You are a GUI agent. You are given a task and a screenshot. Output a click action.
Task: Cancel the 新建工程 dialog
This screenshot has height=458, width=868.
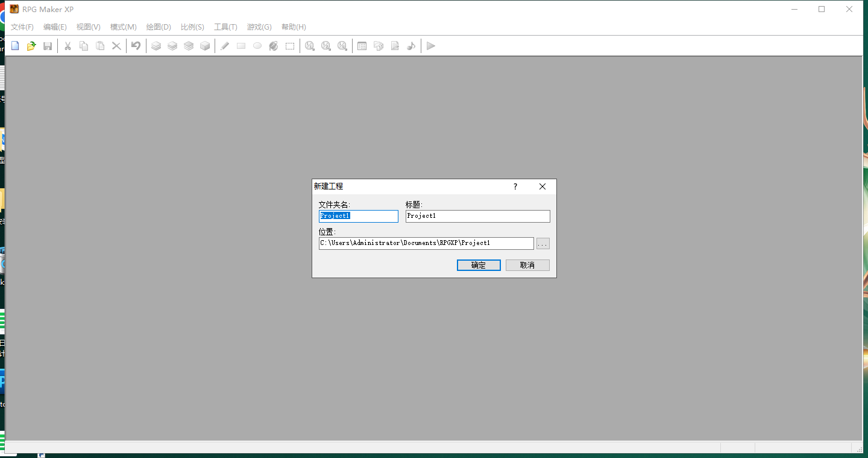tap(527, 265)
